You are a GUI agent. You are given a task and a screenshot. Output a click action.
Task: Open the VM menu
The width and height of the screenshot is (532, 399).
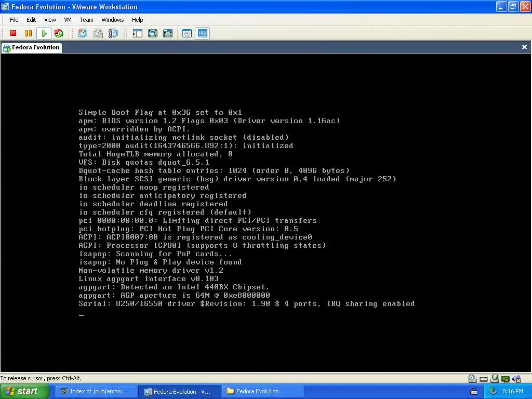[68, 20]
